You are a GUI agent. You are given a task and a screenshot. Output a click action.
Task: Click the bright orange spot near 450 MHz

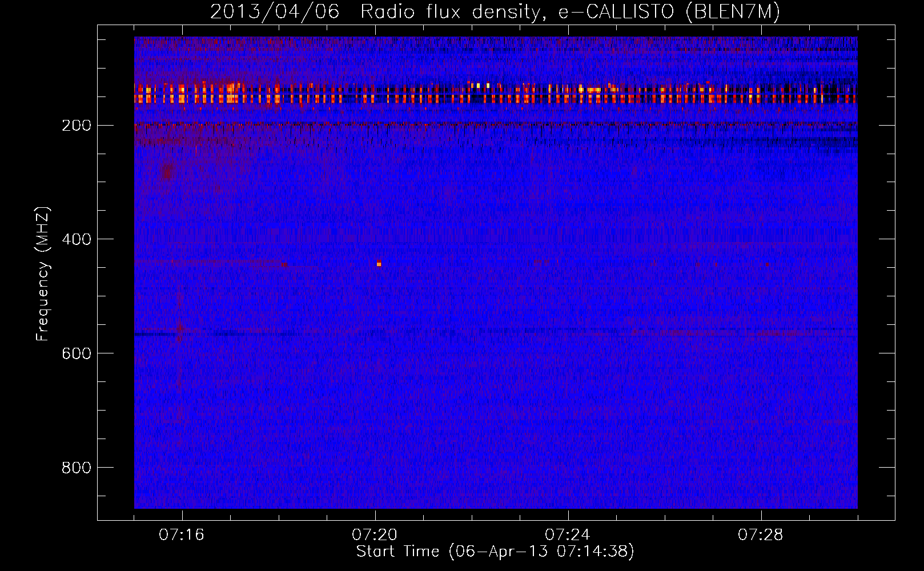point(379,264)
